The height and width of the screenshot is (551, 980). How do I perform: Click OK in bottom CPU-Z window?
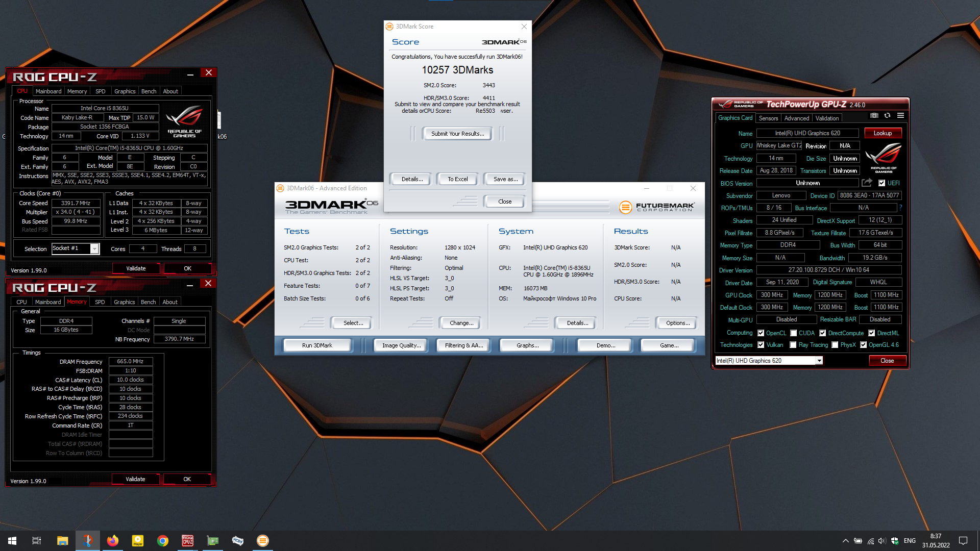187,479
